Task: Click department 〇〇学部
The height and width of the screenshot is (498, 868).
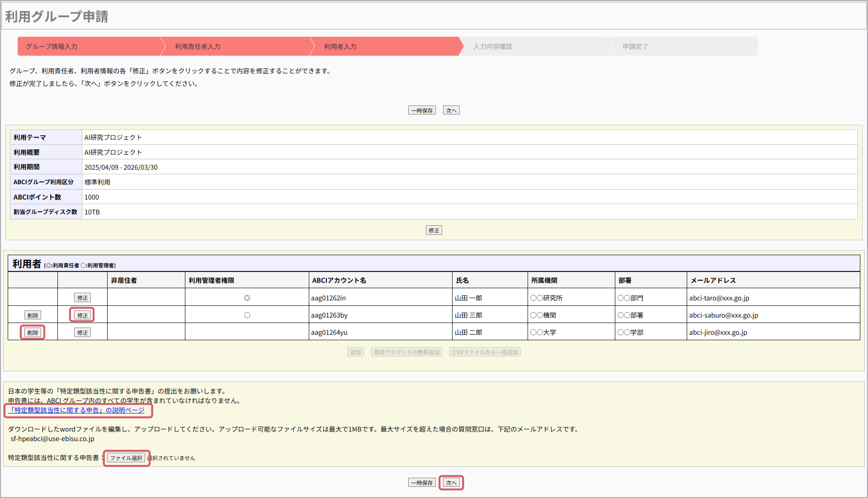Action: click(x=631, y=332)
